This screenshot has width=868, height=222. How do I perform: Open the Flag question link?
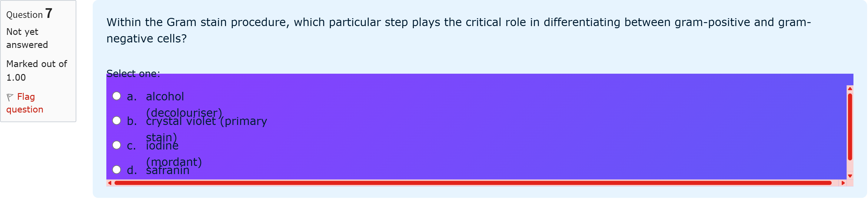(x=25, y=103)
